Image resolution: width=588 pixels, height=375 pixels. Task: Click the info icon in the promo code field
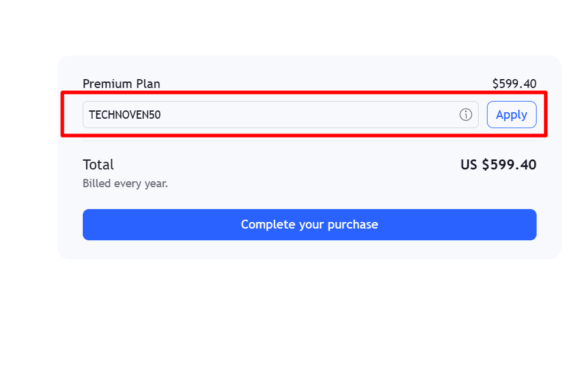coord(466,115)
